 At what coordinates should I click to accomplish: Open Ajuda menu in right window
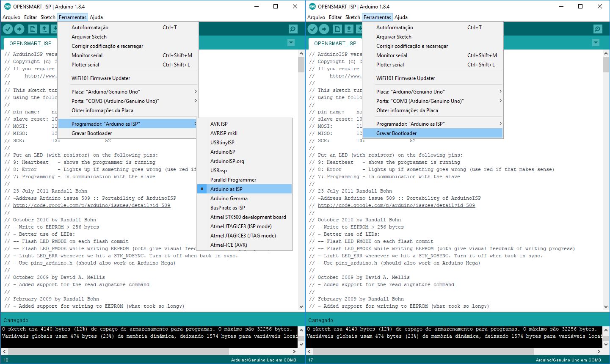click(401, 17)
